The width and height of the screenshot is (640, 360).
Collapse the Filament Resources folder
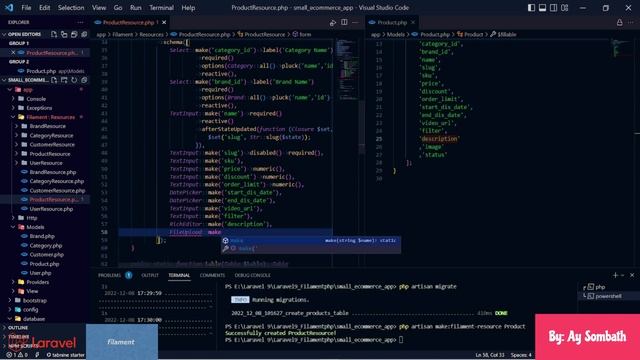pyautogui.click(x=45, y=117)
